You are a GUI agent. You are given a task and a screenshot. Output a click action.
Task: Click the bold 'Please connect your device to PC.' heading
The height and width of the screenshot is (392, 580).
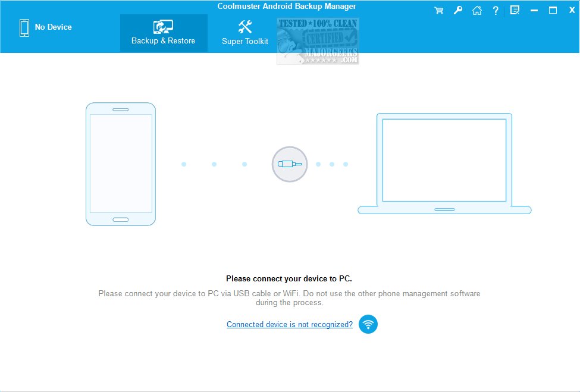click(289, 278)
